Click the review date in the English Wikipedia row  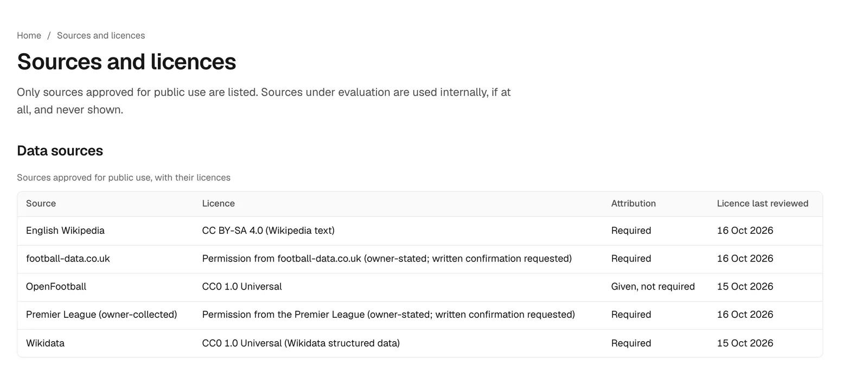(745, 230)
